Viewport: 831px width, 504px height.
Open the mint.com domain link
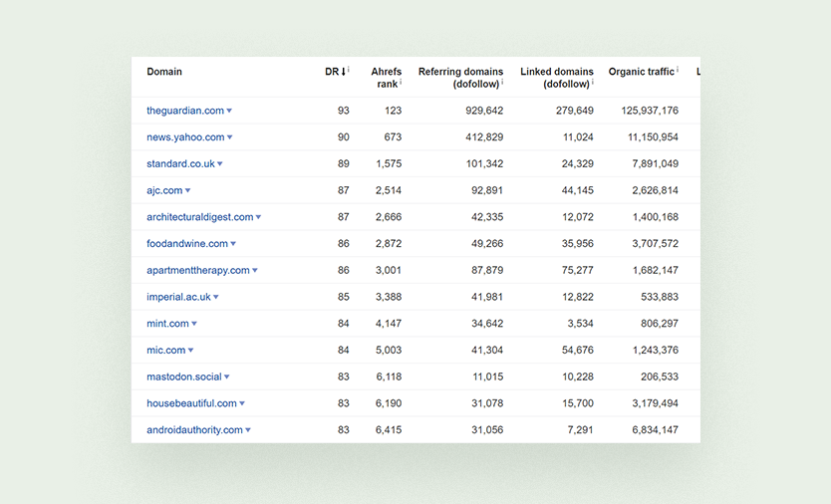tap(167, 324)
